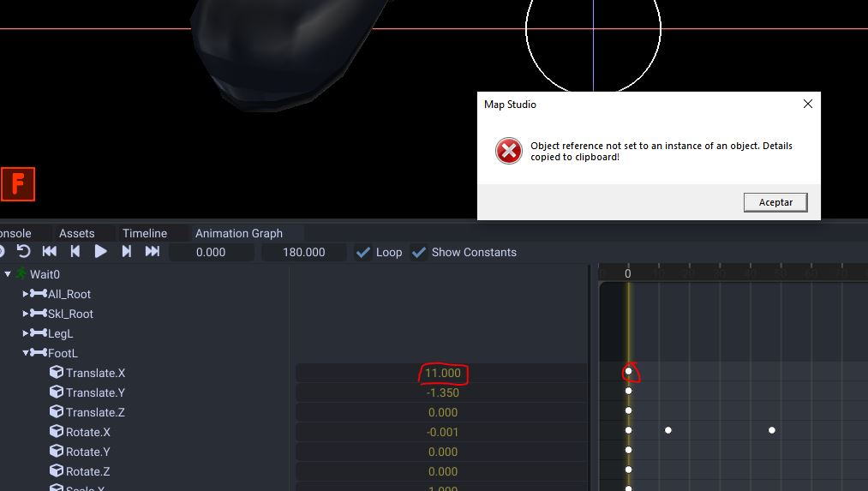Click the red error icon in dialog
The width and height of the screenshot is (868, 491).
[508, 151]
